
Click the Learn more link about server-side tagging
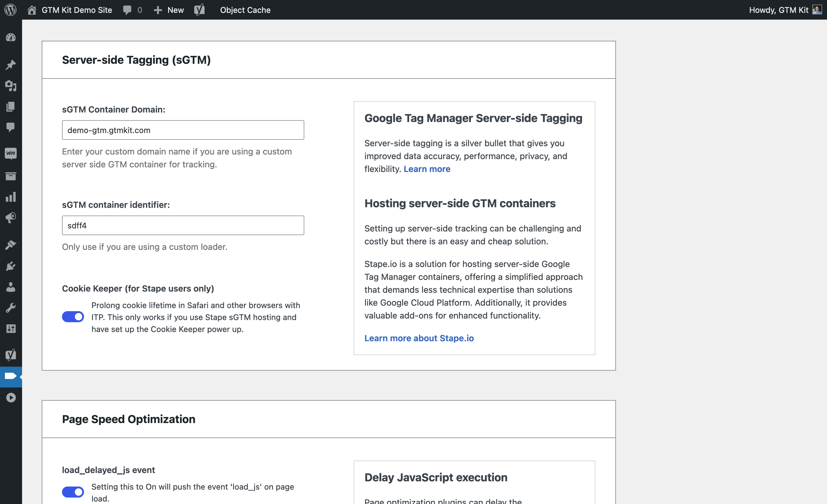tap(427, 169)
